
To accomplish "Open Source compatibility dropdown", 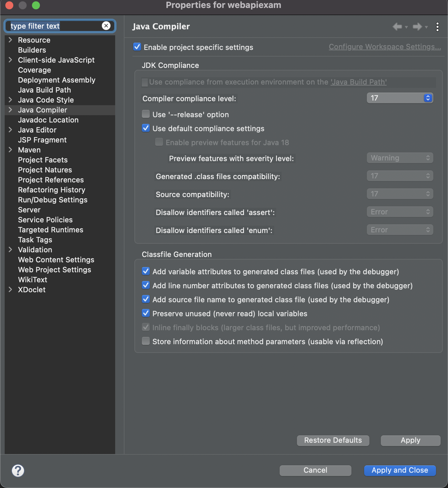I will [x=400, y=194].
